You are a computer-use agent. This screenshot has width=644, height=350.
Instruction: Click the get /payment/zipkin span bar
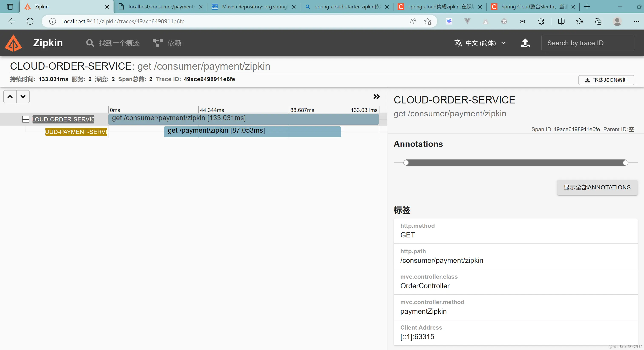(252, 132)
